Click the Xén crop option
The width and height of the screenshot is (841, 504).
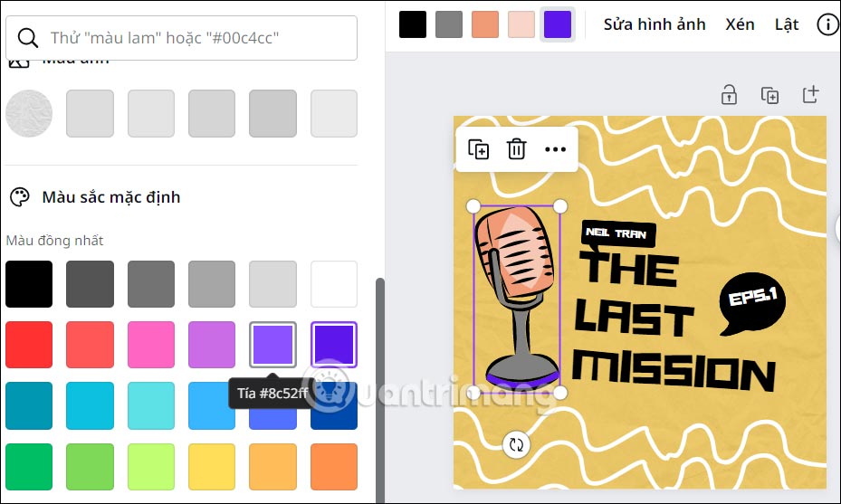pyautogui.click(x=740, y=24)
